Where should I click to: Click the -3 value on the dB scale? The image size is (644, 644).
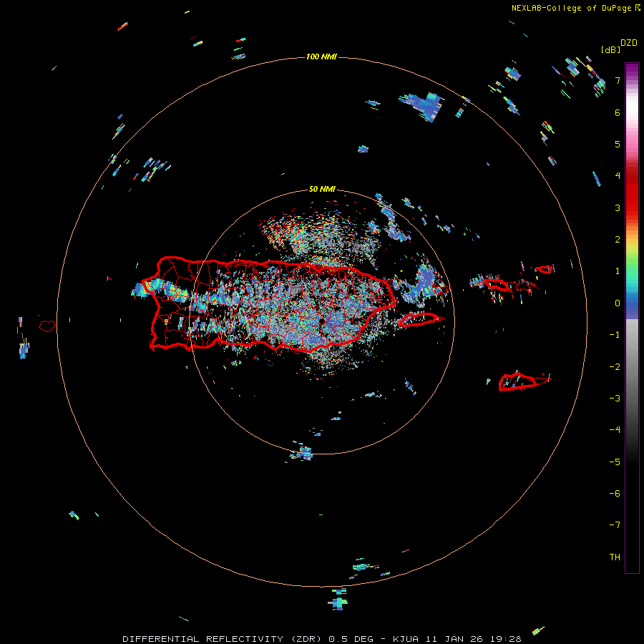coord(615,399)
